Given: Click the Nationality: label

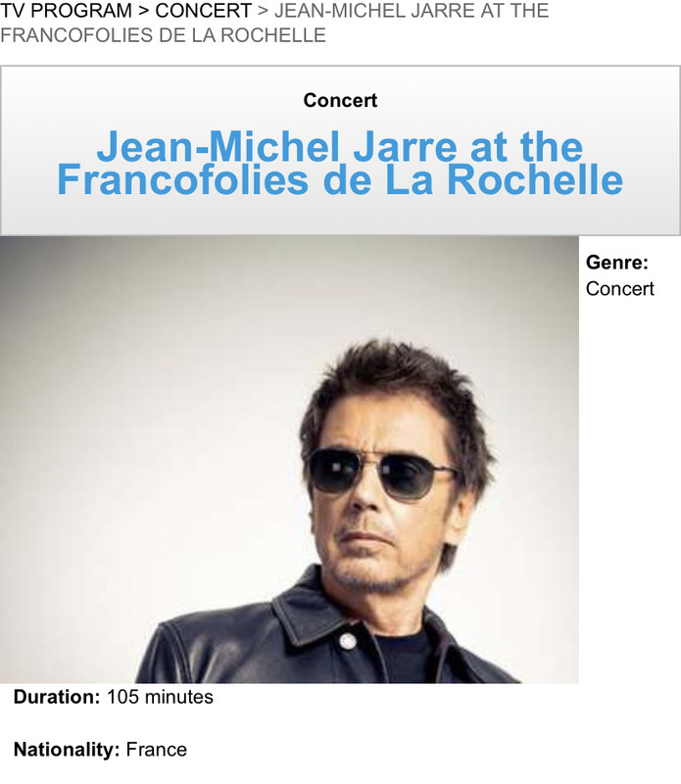Looking at the screenshot, I should pyautogui.click(x=67, y=749).
